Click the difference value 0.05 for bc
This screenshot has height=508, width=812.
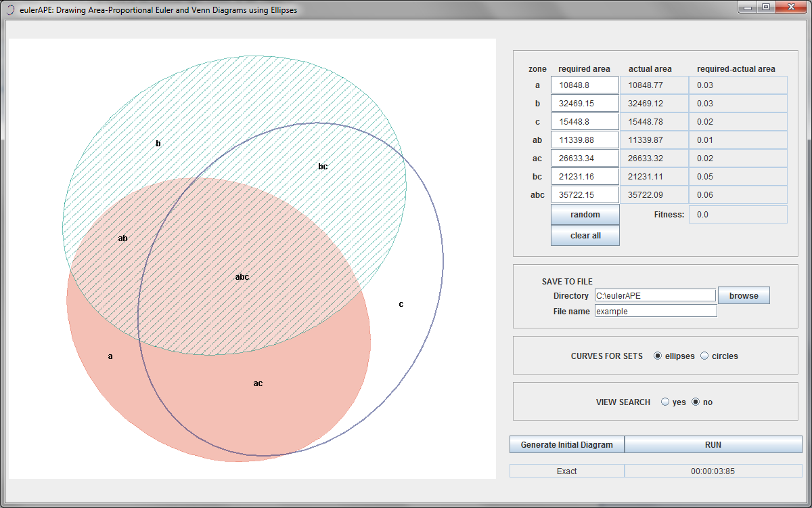point(738,176)
